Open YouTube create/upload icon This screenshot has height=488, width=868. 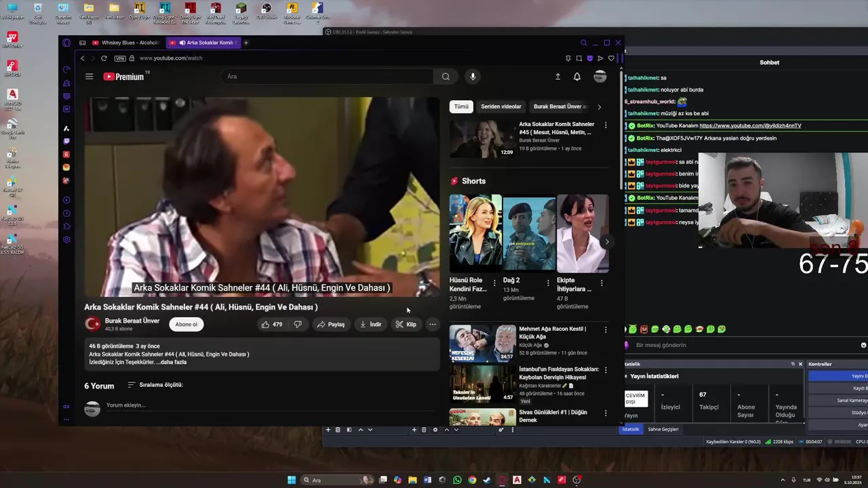click(x=558, y=77)
